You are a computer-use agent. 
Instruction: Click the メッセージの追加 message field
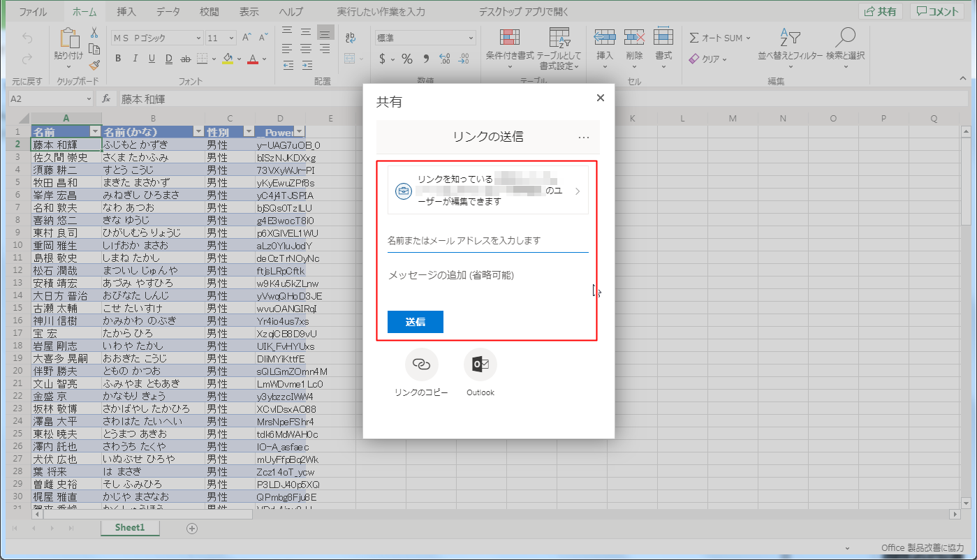(x=488, y=275)
